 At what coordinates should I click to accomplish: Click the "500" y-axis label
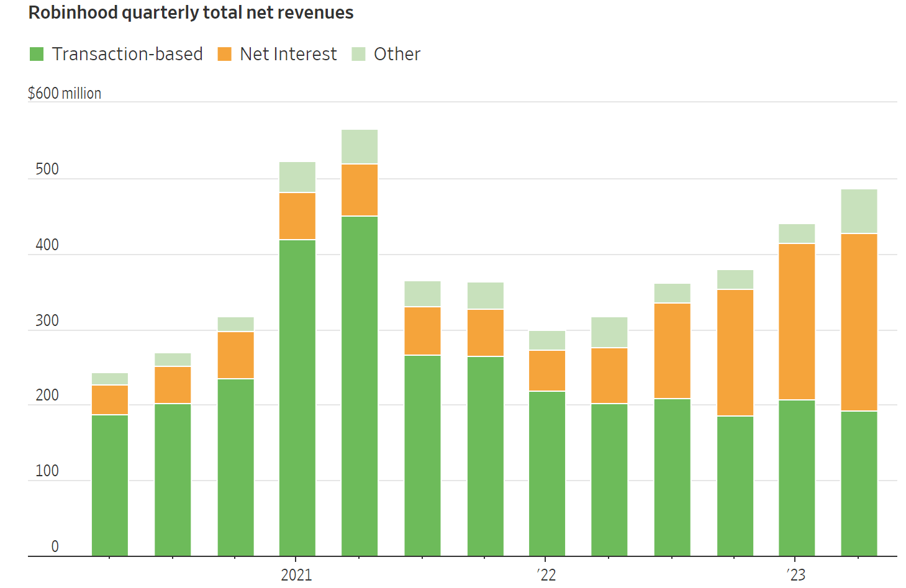click(x=47, y=169)
